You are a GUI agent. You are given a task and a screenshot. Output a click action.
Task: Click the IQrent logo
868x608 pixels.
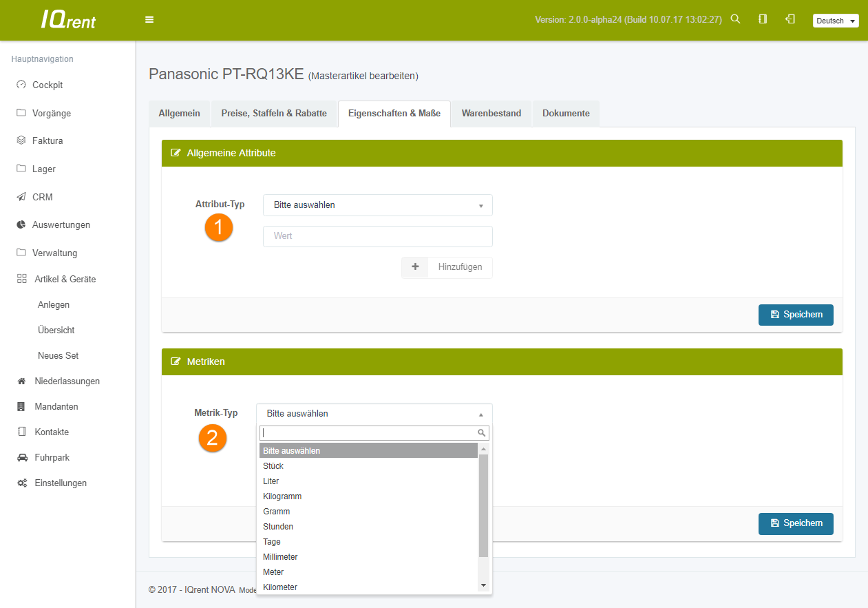(x=68, y=20)
